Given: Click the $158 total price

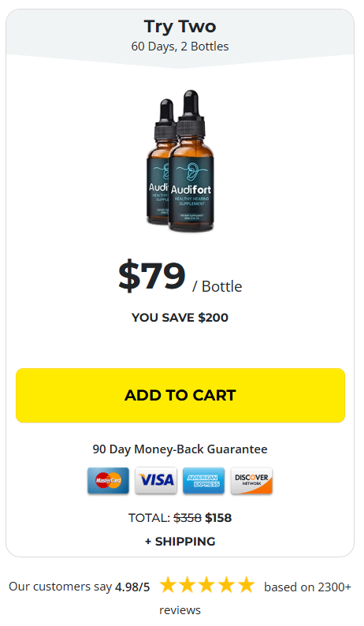Looking at the screenshot, I should coord(218,518).
